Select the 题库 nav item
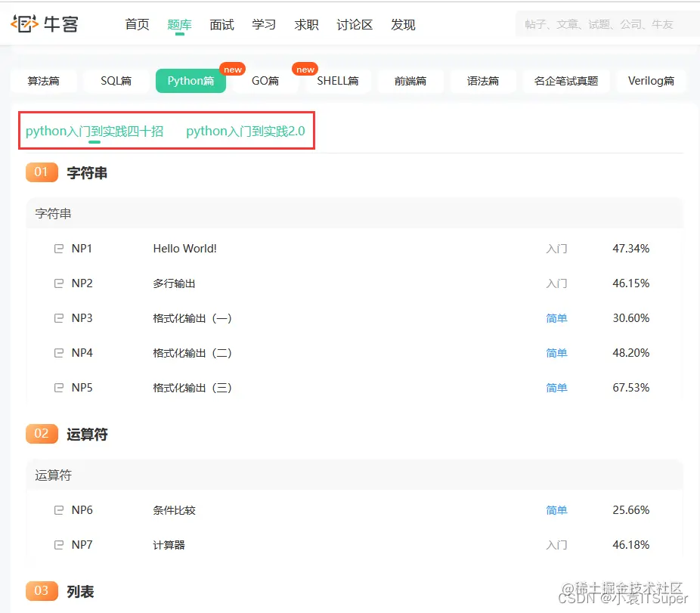The image size is (700, 613). tap(179, 24)
